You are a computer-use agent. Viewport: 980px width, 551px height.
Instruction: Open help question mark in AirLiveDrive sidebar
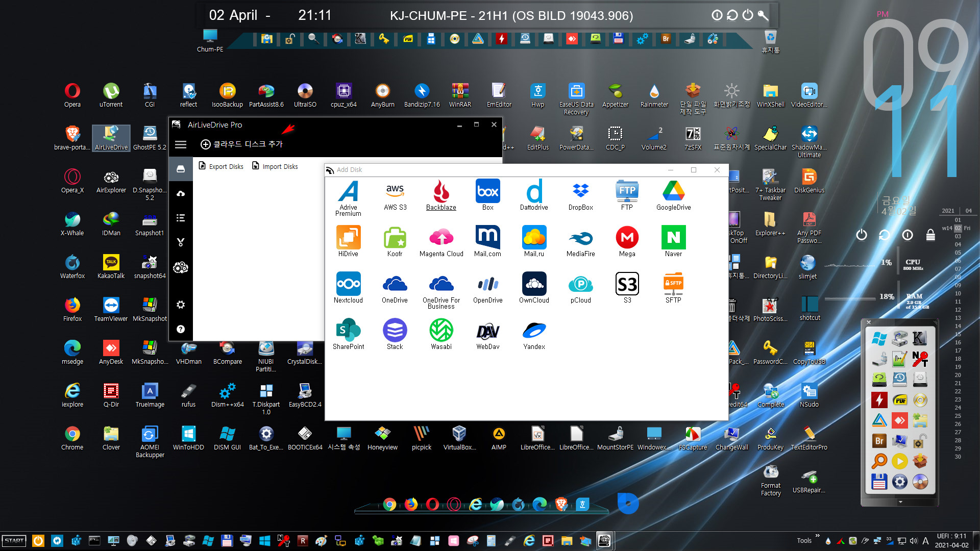(x=181, y=329)
